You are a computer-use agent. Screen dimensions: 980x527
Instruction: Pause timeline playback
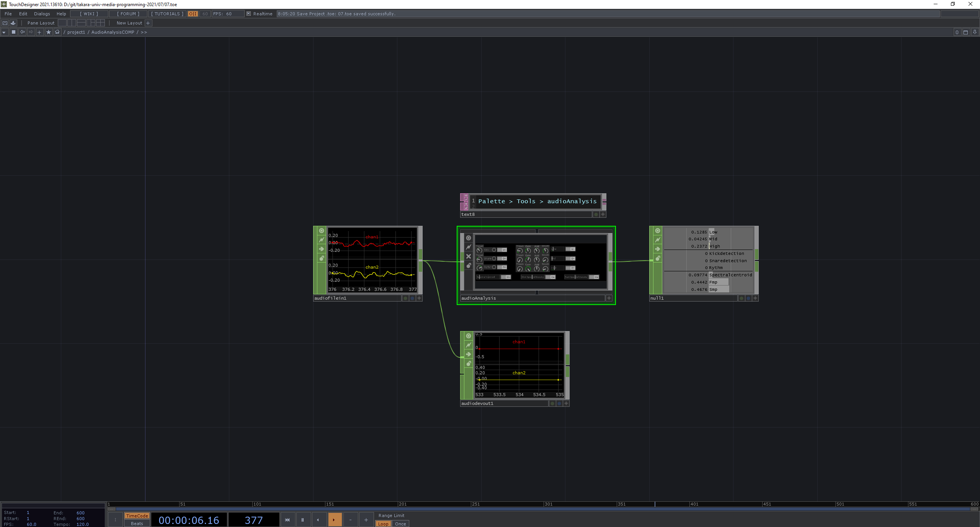coord(302,520)
